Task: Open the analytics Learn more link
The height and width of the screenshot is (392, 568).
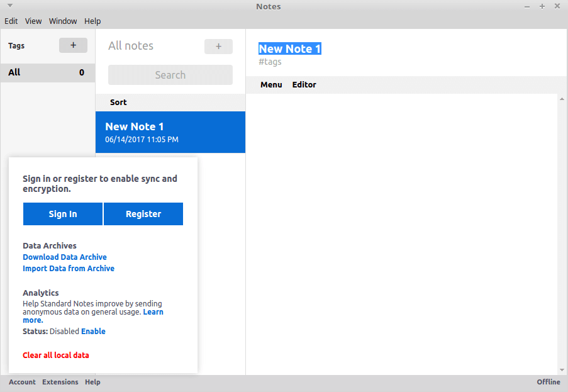Action: click(153, 312)
